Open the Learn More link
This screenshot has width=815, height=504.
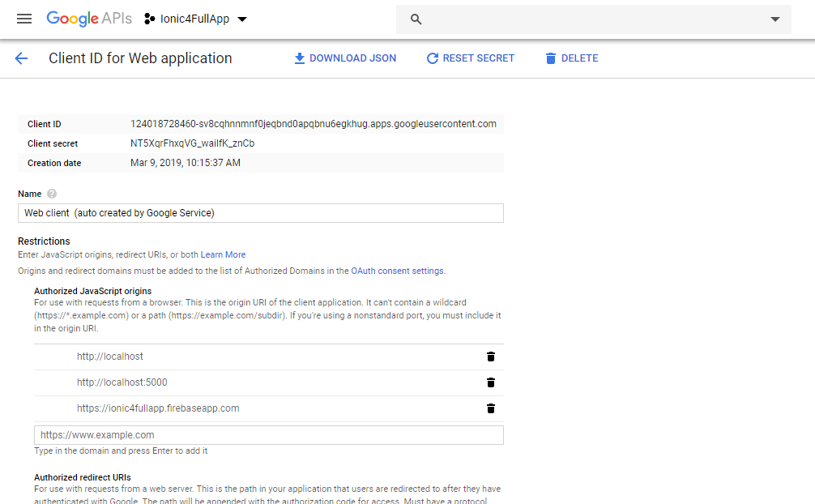[x=223, y=255]
